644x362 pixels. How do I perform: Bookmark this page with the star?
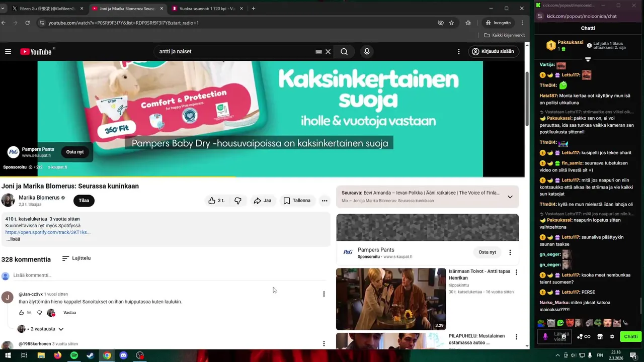(451, 23)
